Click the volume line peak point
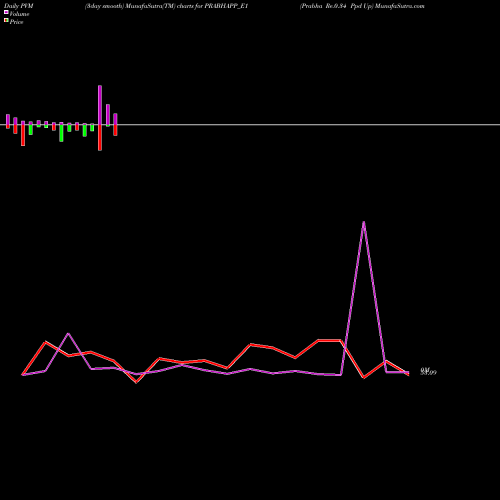Image resolution: width=500 pixels, height=500 pixels. pyautogui.click(x=364, y=222)
